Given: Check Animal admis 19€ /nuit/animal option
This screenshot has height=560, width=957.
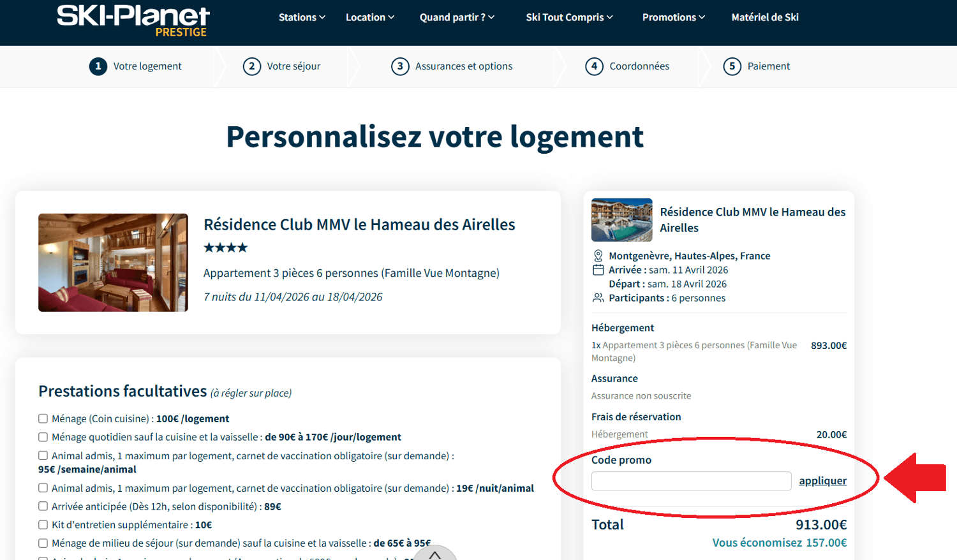Looking at the screenshot, I should (x=43, y=488).
